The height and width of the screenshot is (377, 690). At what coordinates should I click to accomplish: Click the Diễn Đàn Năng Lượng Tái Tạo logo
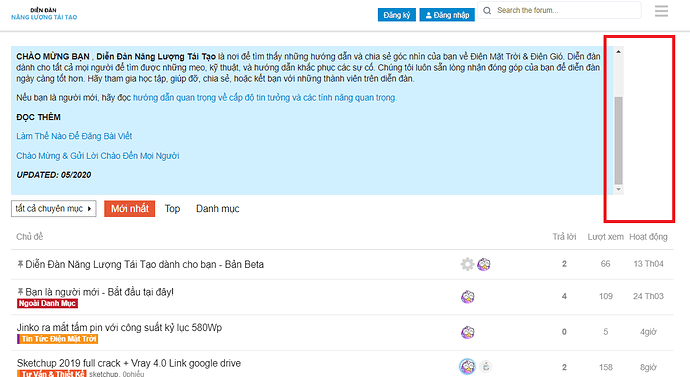[x=44, y=14]
